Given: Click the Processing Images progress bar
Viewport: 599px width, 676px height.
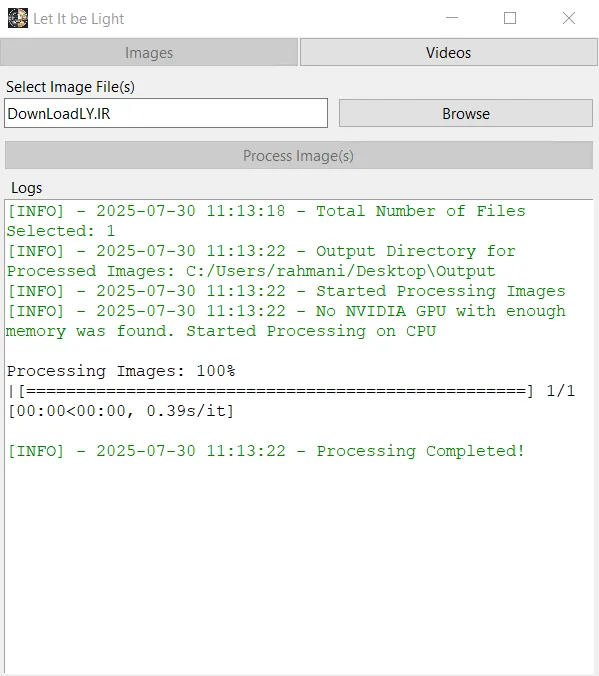Looking at the screenshot, I should tap(271, 391).
